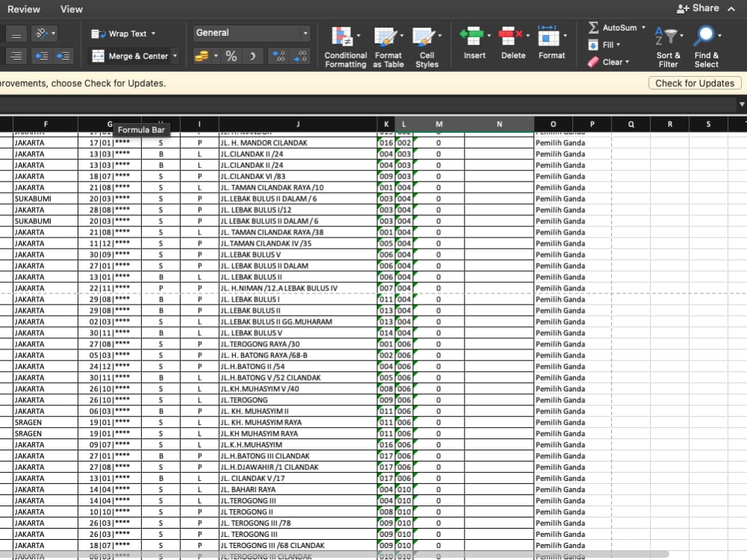The image size is (747, 560).
Task: Select cell JL.LEBAK BULUS II GG.MUHARAM
Action: click(x=298, y=322)
